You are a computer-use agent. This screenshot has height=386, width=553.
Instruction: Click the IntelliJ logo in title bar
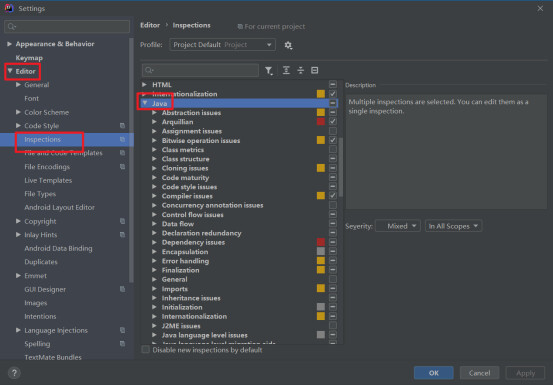tap(9, 8)
